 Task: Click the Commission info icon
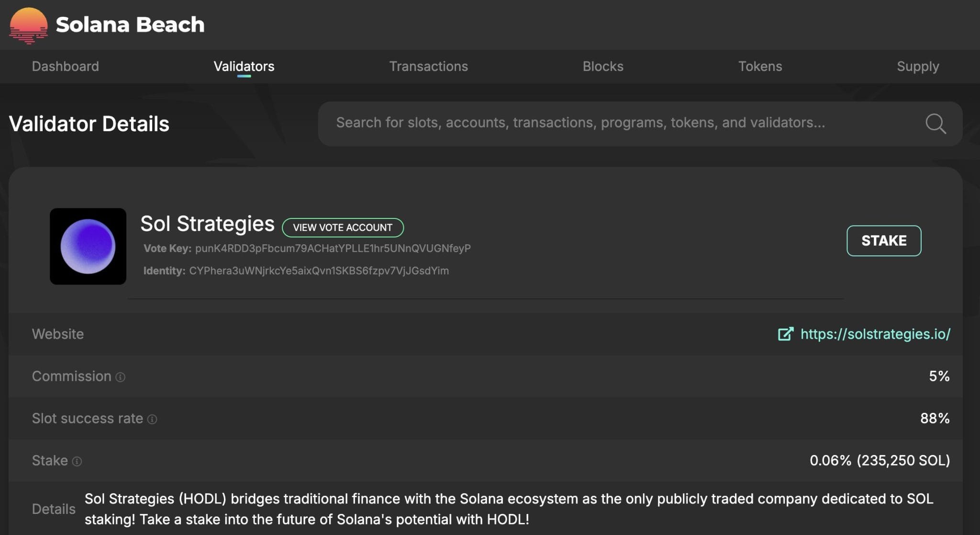(121, 377)
